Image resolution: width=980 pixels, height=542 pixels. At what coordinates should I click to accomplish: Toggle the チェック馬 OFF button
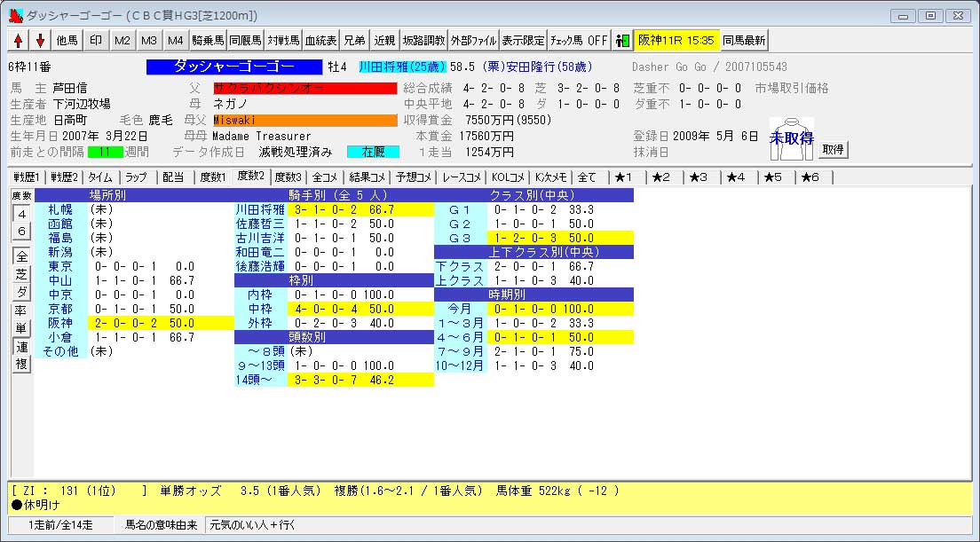click(x=579, y=40)
